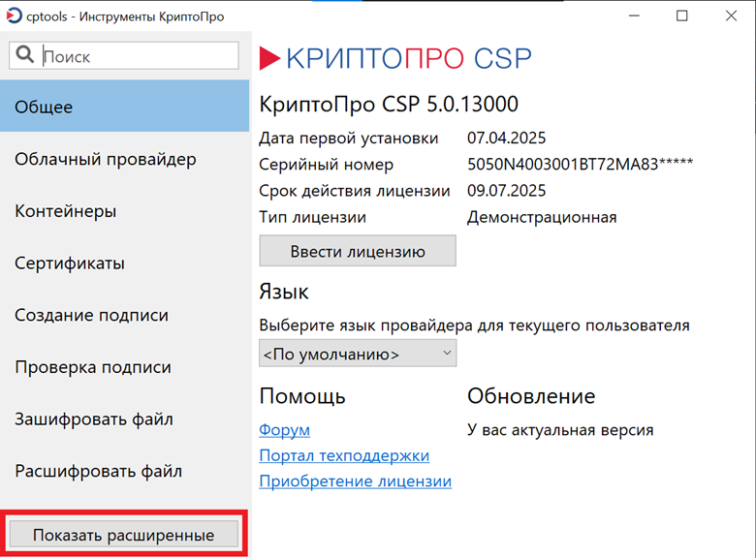
Task: Go to Контейнеры section
Action: 124,210
